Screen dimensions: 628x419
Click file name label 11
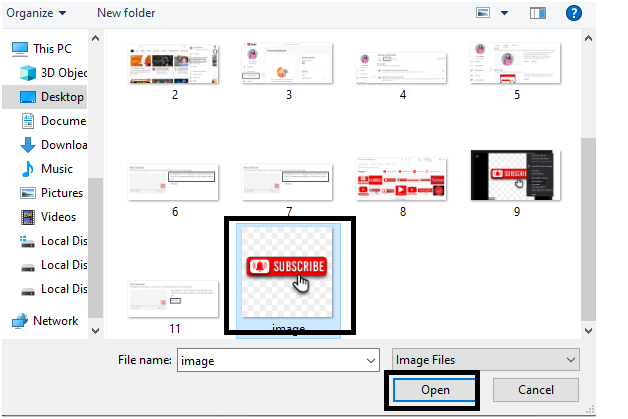coord(175,329)
